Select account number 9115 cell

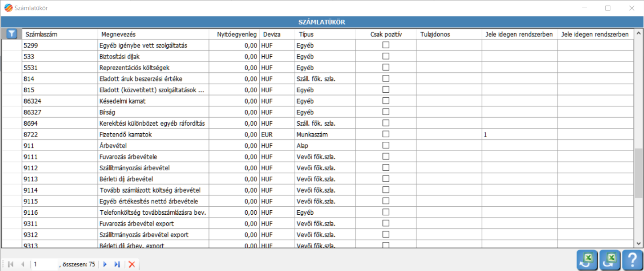(60, 201)
